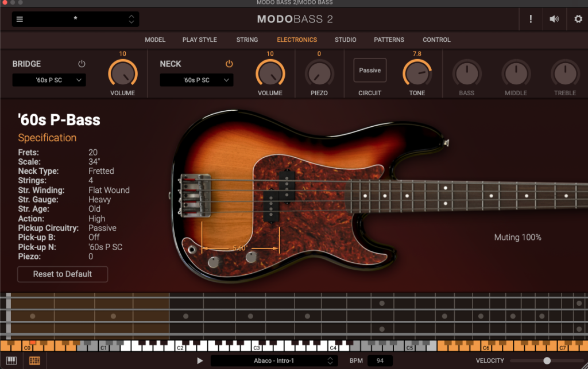
Task: Mute audio with the speaker icon
Action: coord(554,19)
